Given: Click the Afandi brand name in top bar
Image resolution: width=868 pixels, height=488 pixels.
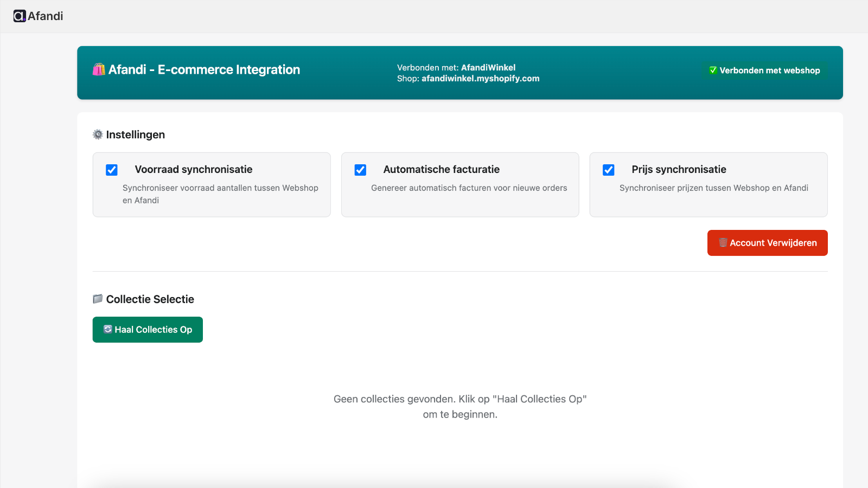Looking at the screenshot, I should [46, 16].
